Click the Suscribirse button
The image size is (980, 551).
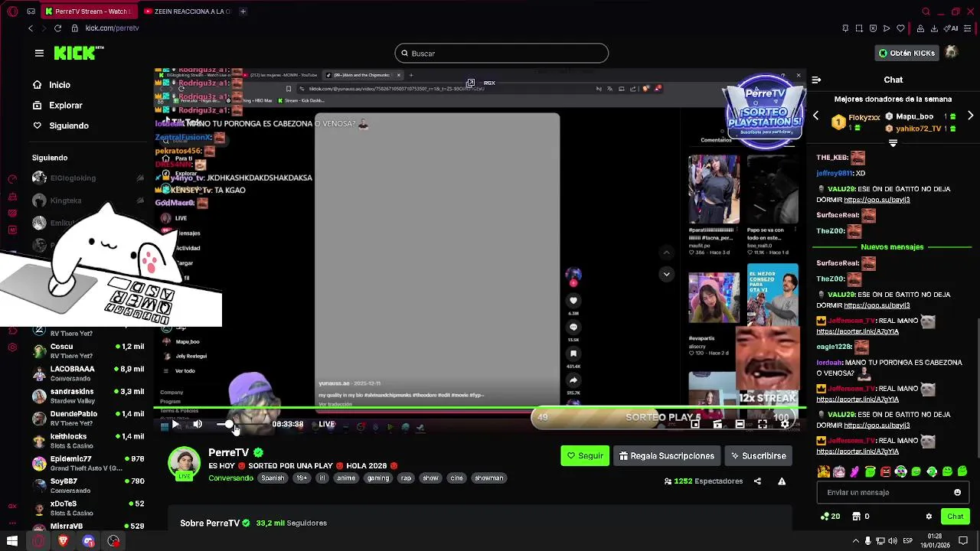(758, 456)
